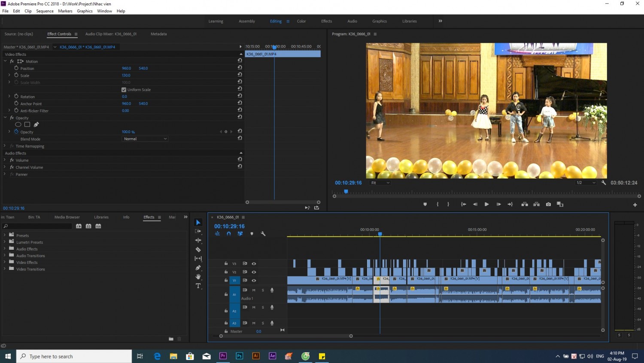The height and width of the screenshot is (363, 644).
Task: Open the Program monitor settings wrench
Action: (604, 183)
